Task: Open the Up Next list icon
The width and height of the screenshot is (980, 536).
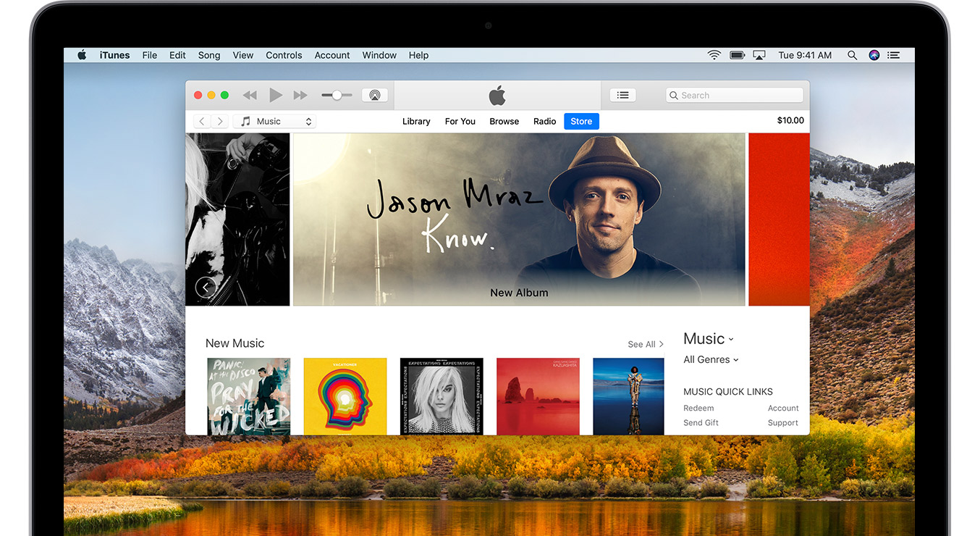Action: coord(622,95)
